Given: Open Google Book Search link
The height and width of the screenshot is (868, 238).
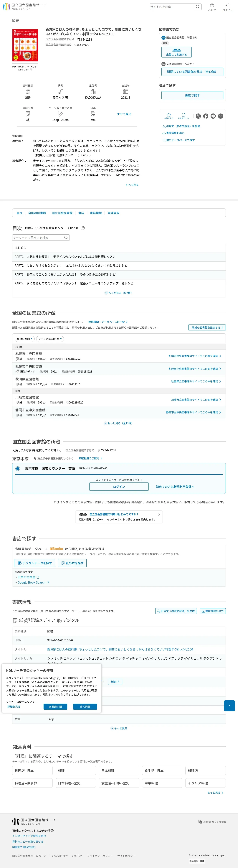Looking at the screenshot, I should pyautogui.click(x=33, y=583).
